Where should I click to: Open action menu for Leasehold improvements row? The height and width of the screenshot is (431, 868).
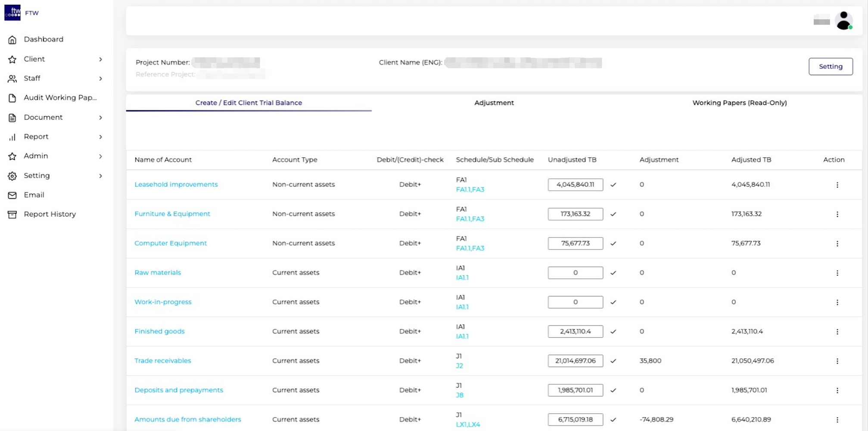point(837,185)
